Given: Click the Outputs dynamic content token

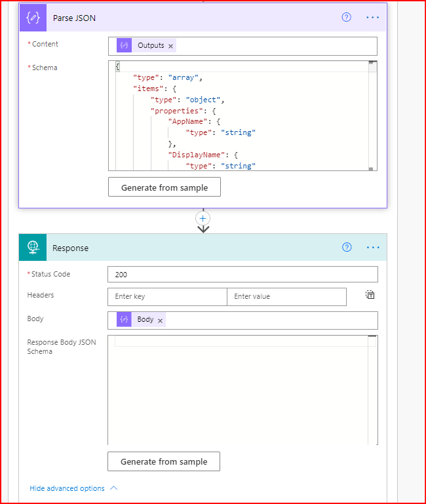Looking at the screenshot, I should (150, 46).
